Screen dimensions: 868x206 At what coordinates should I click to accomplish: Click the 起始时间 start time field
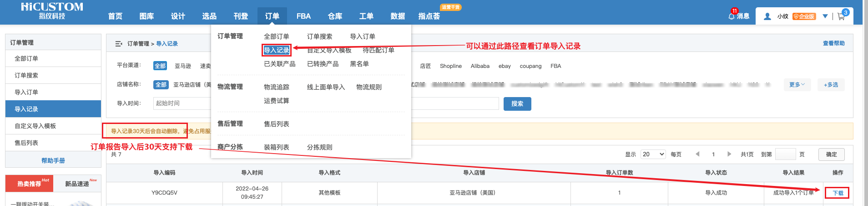182,103
